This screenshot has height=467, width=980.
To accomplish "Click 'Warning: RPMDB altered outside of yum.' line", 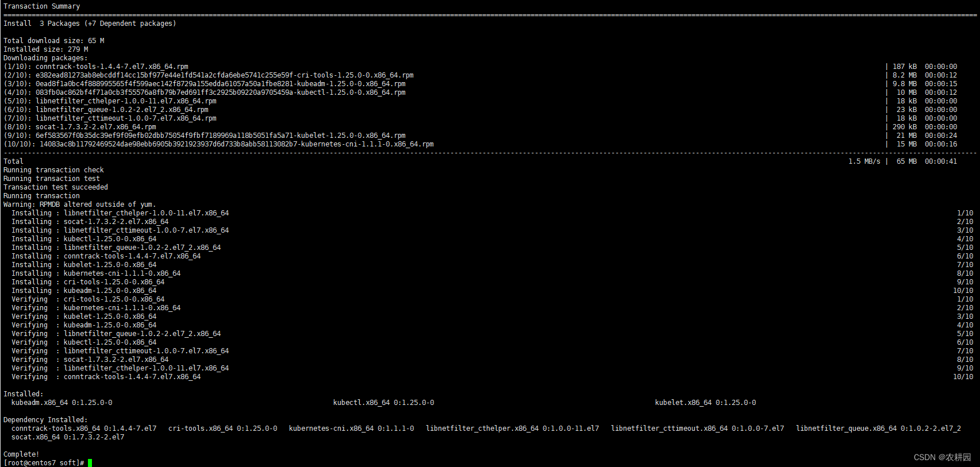I will point(80,204).
